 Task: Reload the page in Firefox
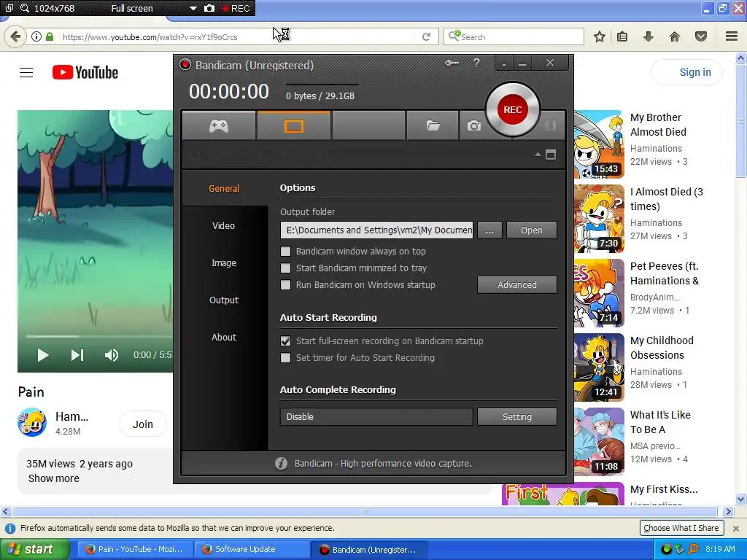pyautogui.click(x=426, y=36)
